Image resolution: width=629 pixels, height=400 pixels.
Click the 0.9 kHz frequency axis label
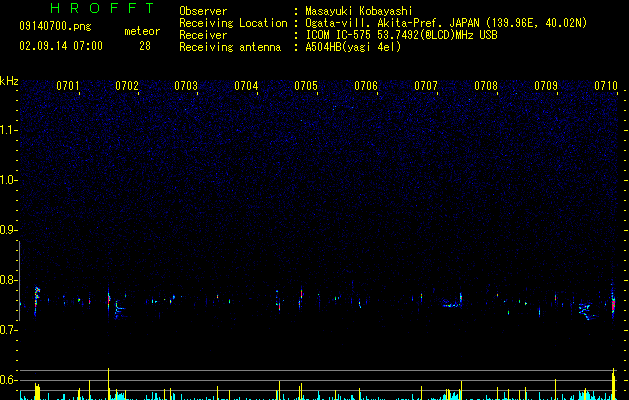[9, 230]
